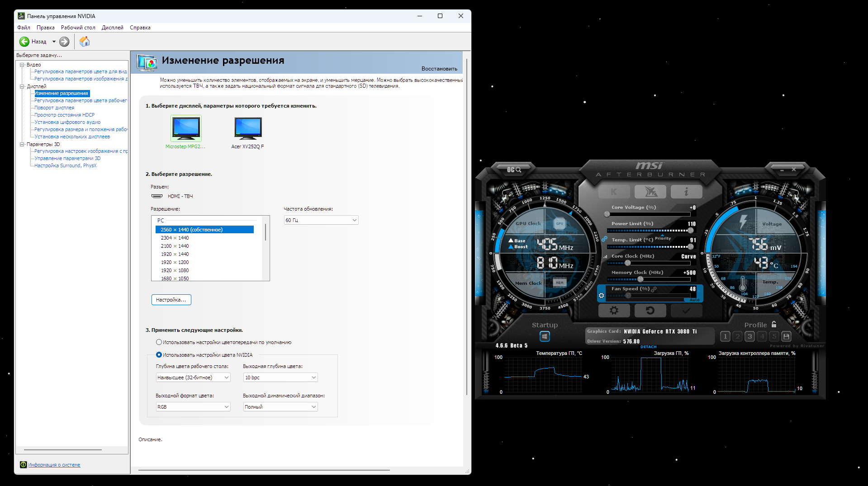Reset Afterburner settings to defaults
This screenshot has width=868, height=486.
(650, 311)
